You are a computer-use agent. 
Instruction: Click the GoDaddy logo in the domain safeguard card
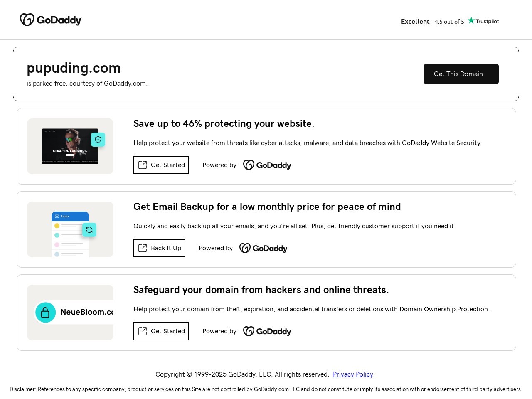pos(267,332)
